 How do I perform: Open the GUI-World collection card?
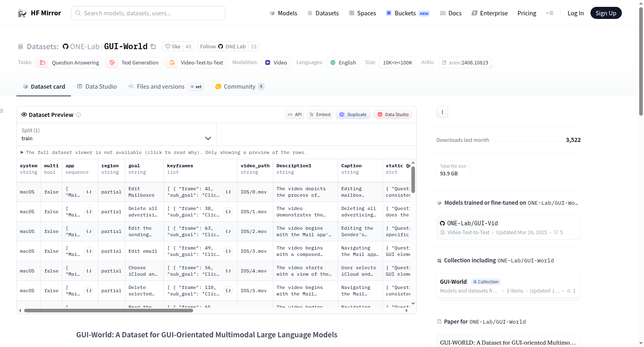[508, 286]
